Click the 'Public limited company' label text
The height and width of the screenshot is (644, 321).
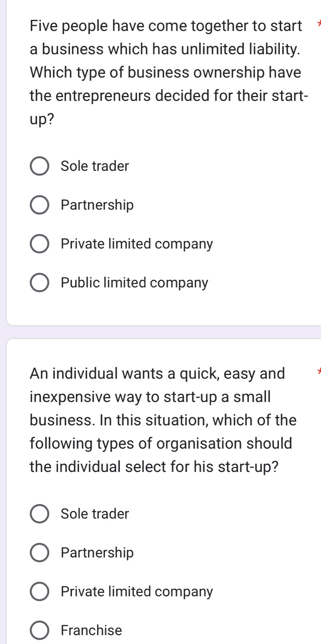tap(134, 283)
